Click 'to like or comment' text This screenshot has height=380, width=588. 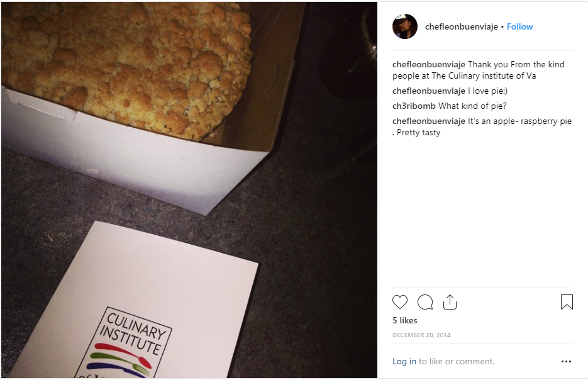[x=457, y=361]
